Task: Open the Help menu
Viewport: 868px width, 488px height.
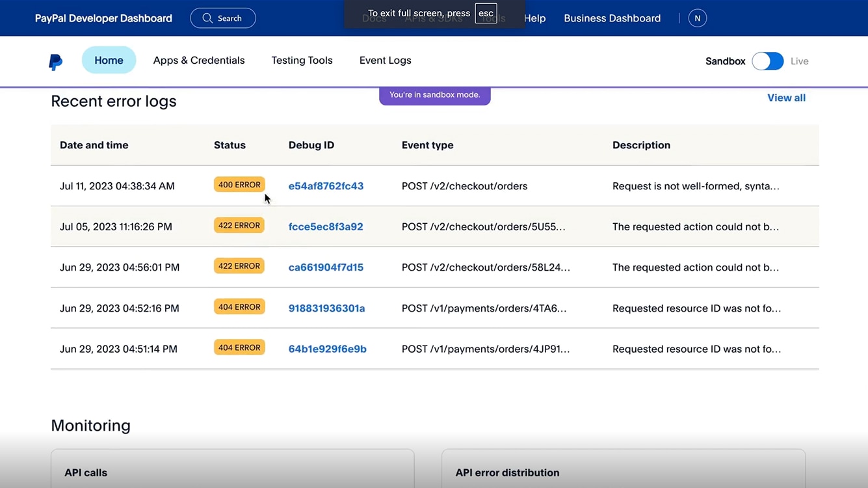Action: (534, 18)
